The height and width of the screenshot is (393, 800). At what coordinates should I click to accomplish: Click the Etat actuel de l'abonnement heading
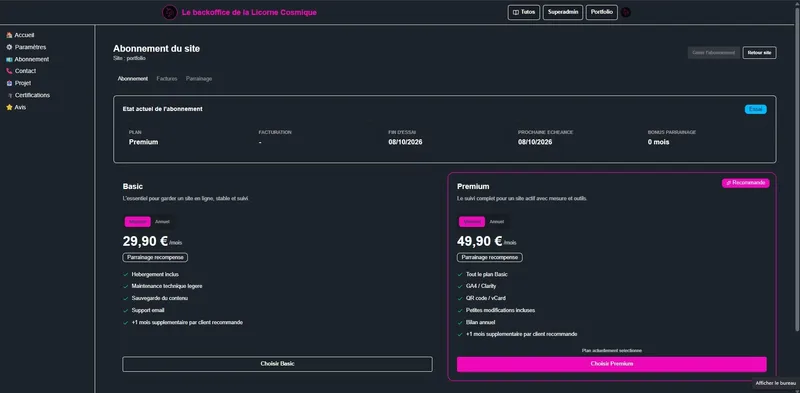tap(163, 109)
